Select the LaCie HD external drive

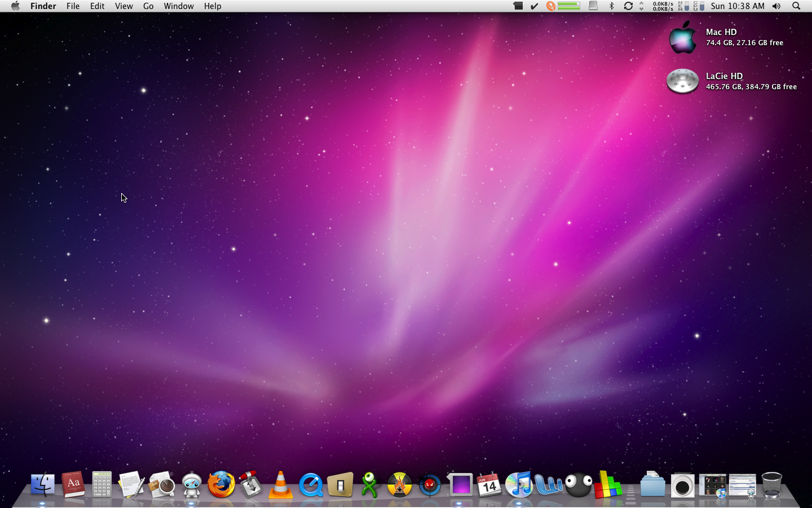[x=682, y=81]
